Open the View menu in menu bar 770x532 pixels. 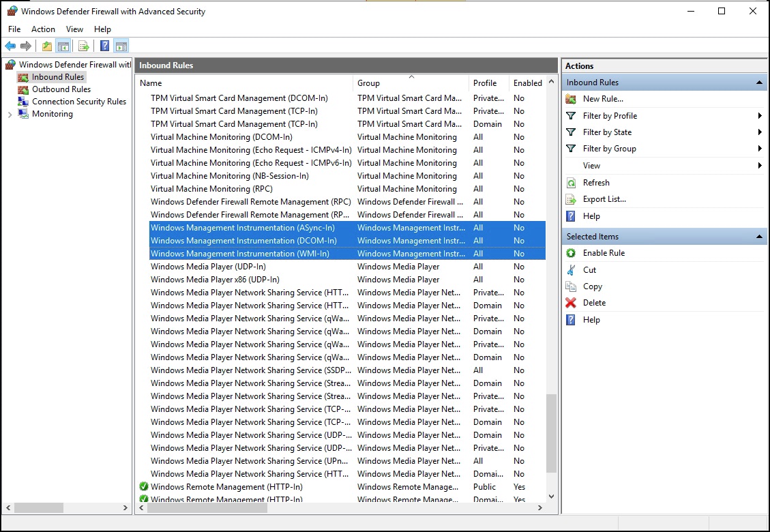pyautogui.click(x=74, y=29)
